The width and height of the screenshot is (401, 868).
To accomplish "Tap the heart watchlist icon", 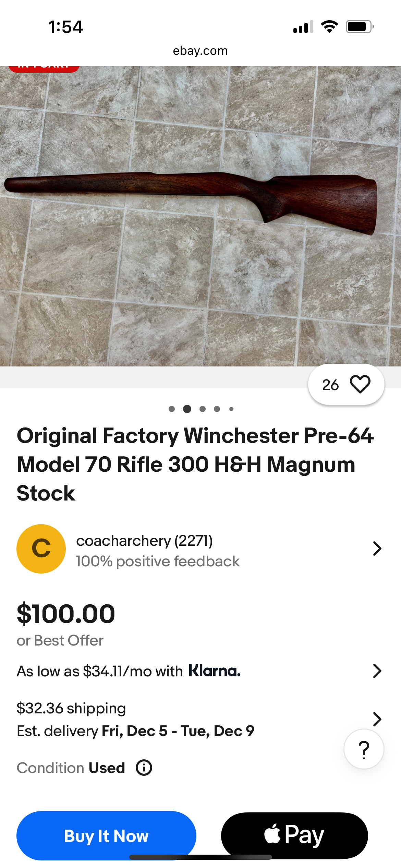I will [360, 384].
